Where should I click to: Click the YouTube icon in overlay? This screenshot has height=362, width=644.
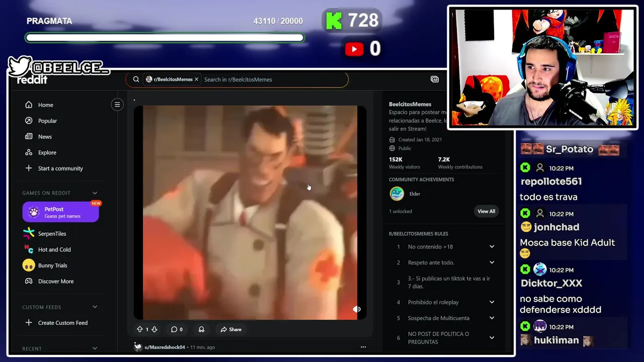coord(354,49)
